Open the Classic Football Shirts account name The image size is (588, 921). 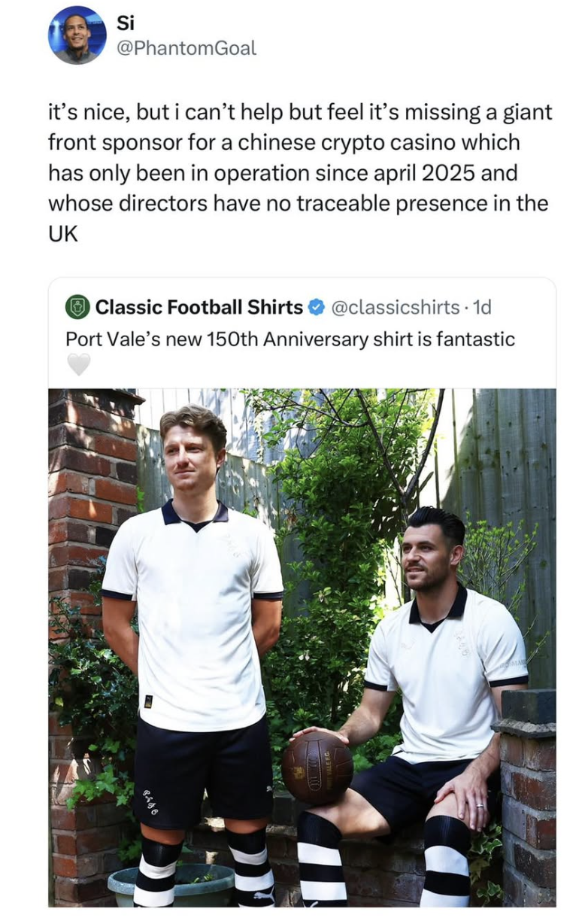click(x=199, y=307)
